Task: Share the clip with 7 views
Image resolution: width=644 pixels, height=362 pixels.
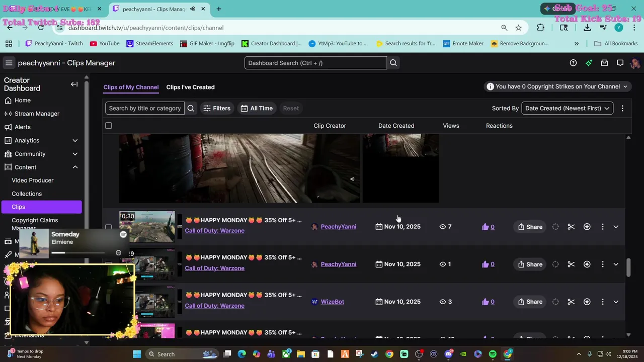Action: (x=530, y=227)
